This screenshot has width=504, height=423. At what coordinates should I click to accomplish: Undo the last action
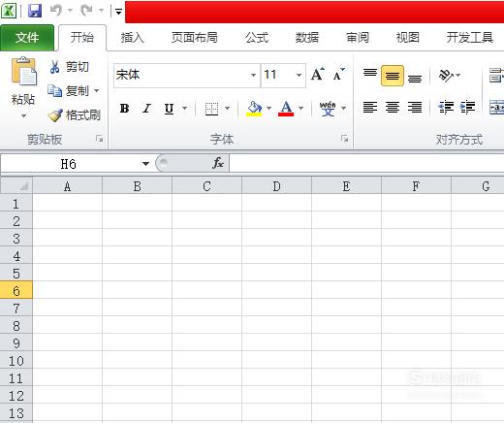pos(56,11)
